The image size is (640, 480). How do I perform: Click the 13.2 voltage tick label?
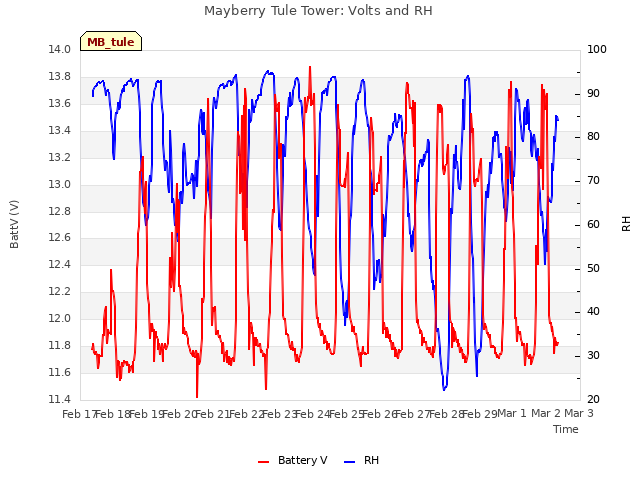click(x=60, y=157)
